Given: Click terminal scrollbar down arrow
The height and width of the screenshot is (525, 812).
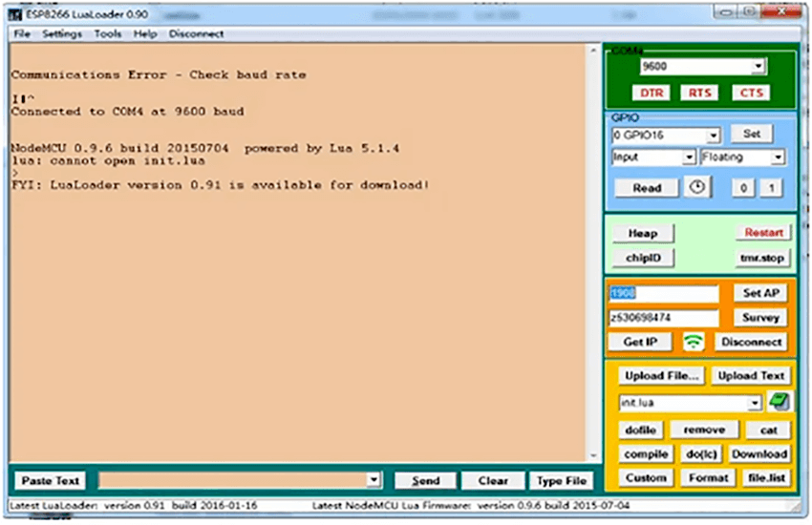Looking at the screenshot, I should coord(593,456).
